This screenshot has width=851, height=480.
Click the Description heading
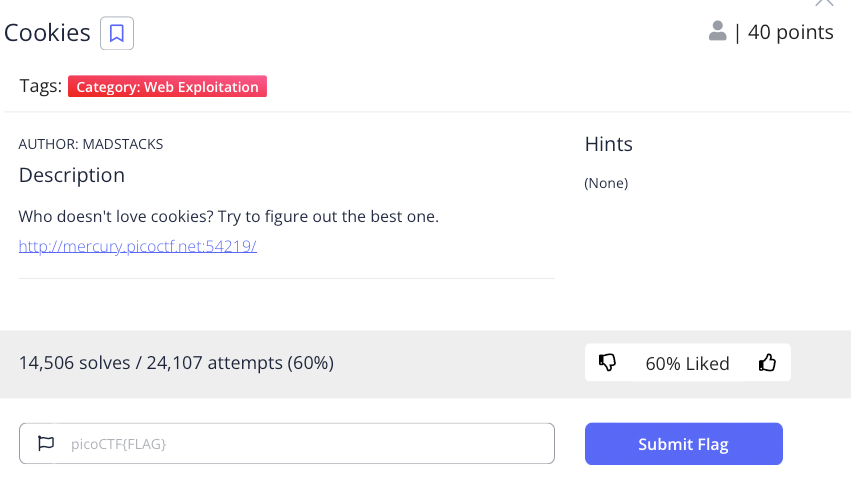[72, 175]
